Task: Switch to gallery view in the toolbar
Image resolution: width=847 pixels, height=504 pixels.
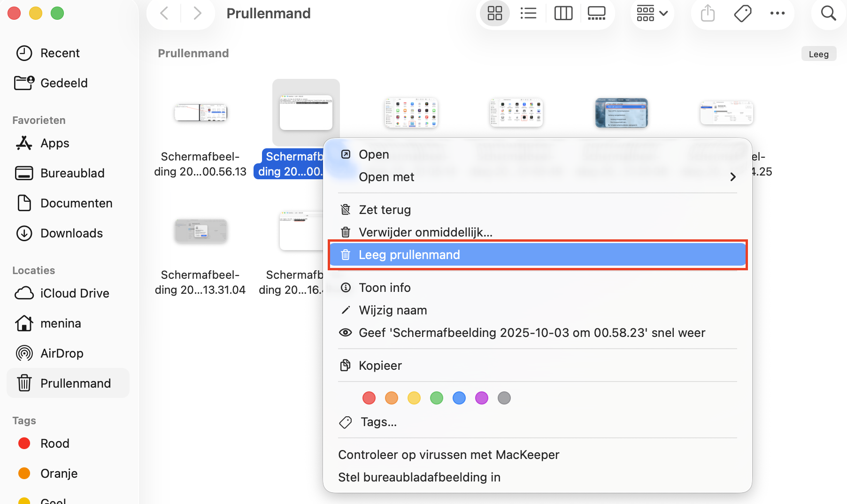Action: 596,13
